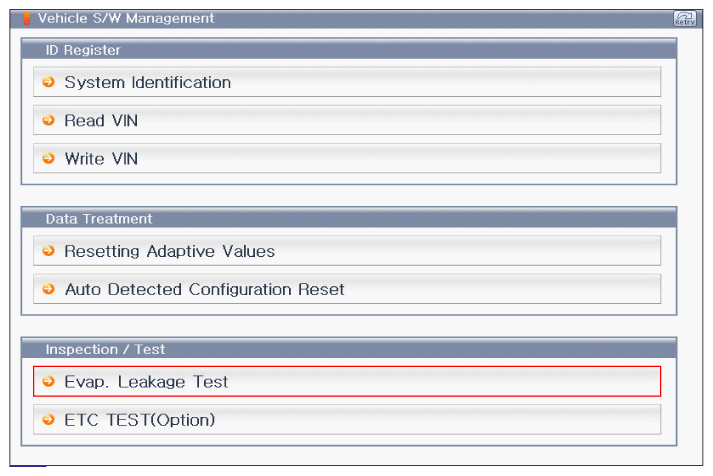The height and width of the screenshot is (476, 713).
Task: Open ETC TEST(Option)
Action: click(x=139, y=419)
